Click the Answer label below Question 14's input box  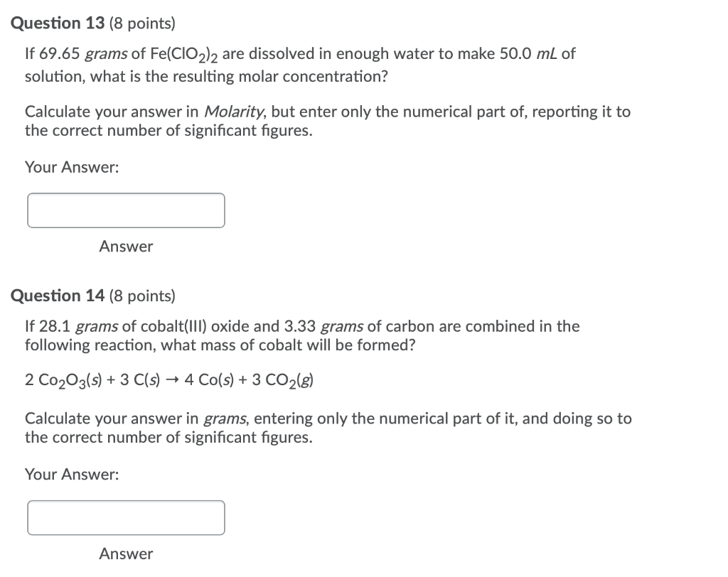[126, 554]
